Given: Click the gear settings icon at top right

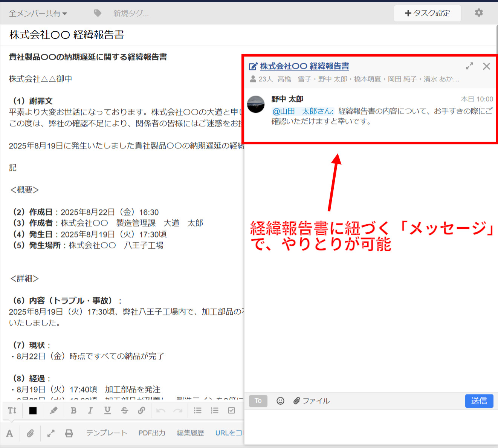Looking at the screenshot, I should (x=478, y=12).
